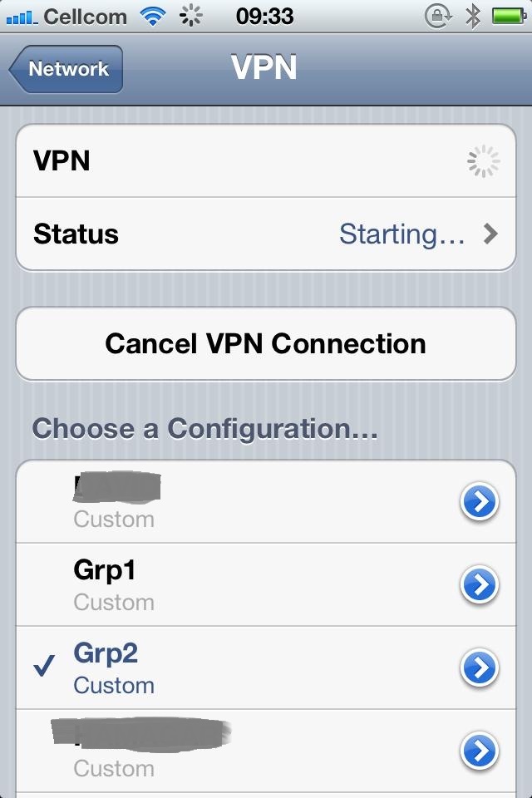532x798 pixels.
Task: Tap the Bluetooth icon in status bar
Action: pyautogui.click(x=473, y=17)
